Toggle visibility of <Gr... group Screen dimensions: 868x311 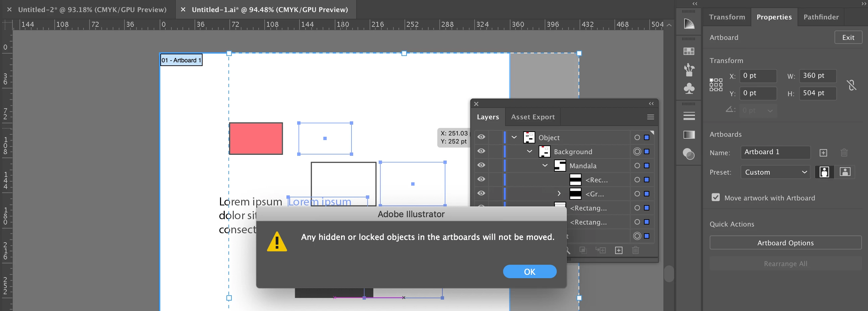coord(482,193)
